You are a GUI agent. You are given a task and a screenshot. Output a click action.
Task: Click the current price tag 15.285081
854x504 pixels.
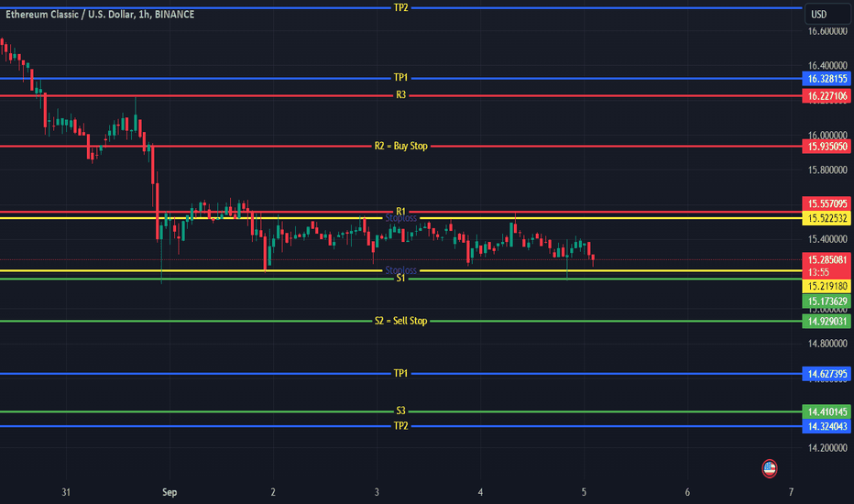[827, 260]
